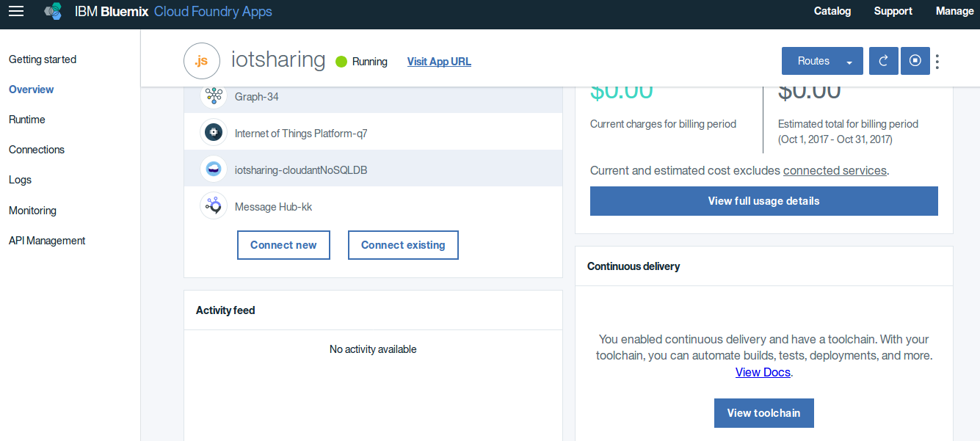Select the iotsharing-cloudantNoSQLDB service icon
Image resolution: width=980 pixels, height=441 pixels.
213,169
